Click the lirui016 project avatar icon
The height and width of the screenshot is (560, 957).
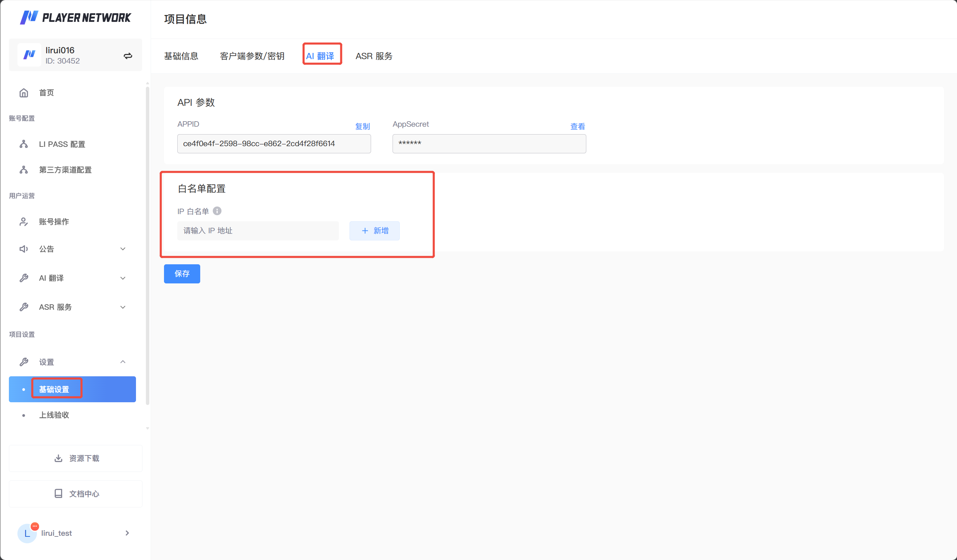click(x=30, y=55)
